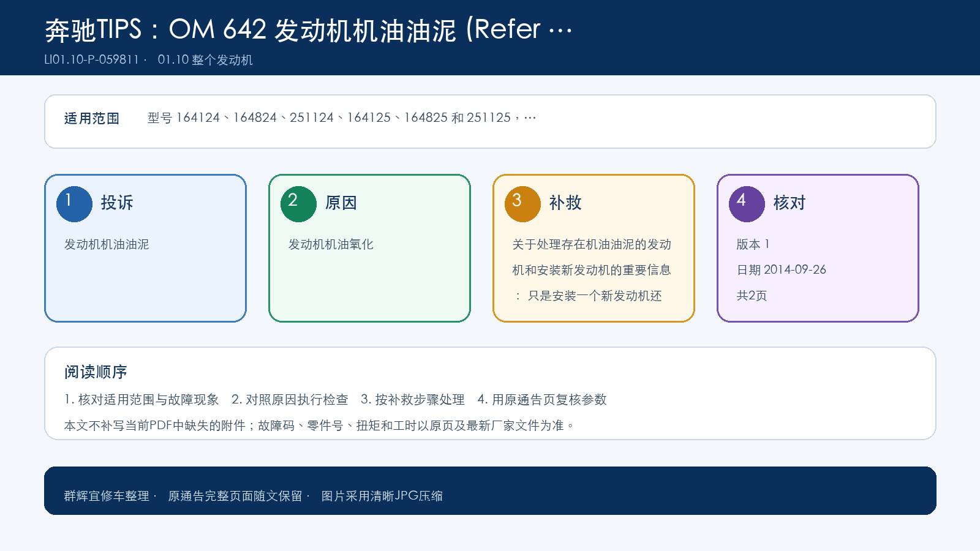Click the complaint text 发动机机油油泥

pyautogui.click(x=107, y=244)
